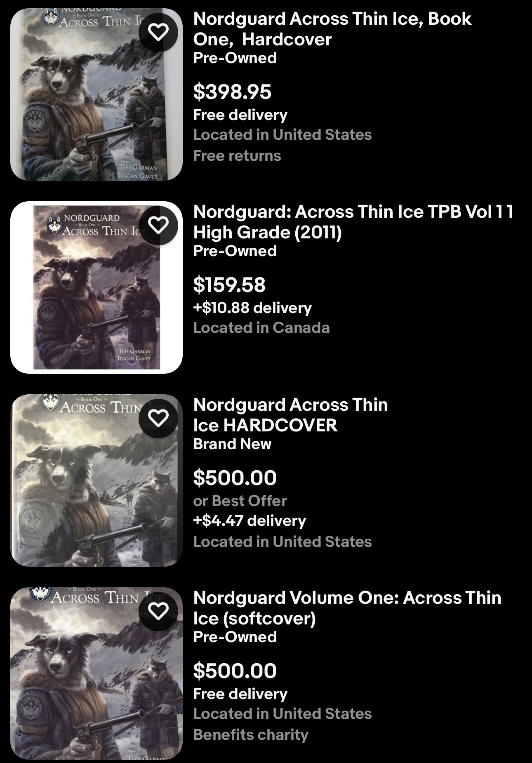This screenshot has width=532, height=763.
Task: Click '+$4.47 delivery' on the Brand New listing
Action: point(250,520)
